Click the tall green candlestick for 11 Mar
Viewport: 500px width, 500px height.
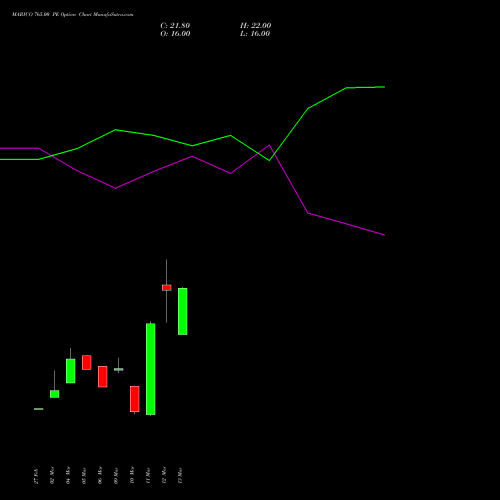151,369
